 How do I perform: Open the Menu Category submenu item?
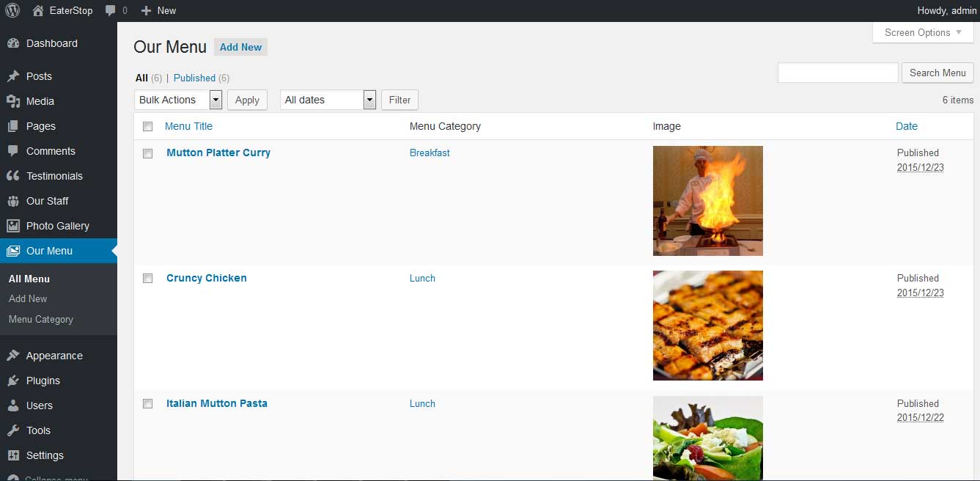click(41, 319)
